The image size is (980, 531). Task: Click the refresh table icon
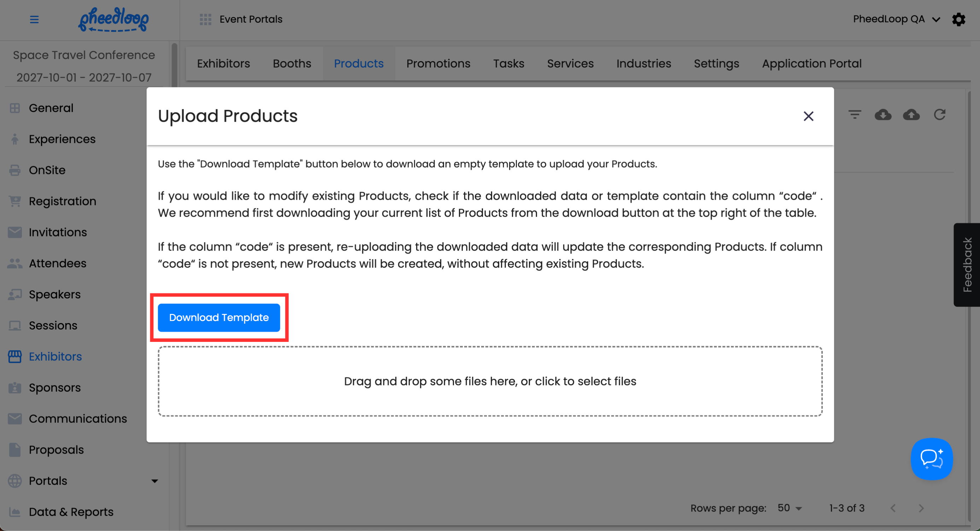click(940, 115)
